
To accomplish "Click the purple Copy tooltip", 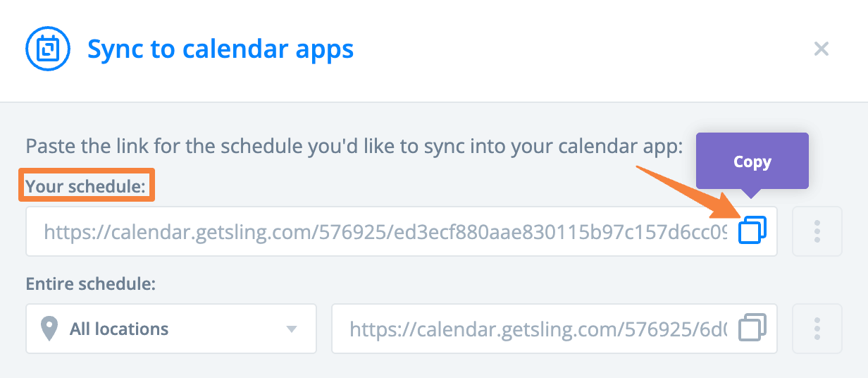I will [x=752, y=161].
